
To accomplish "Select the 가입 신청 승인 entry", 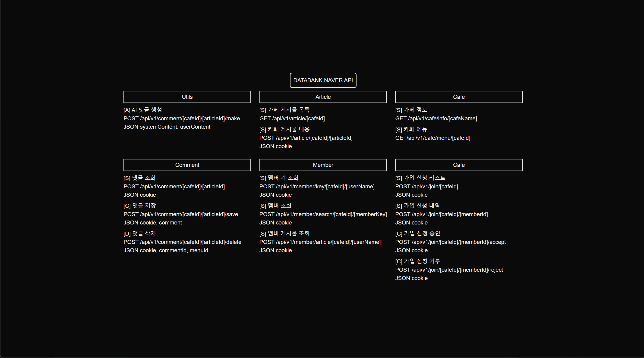I will (417, 233).
